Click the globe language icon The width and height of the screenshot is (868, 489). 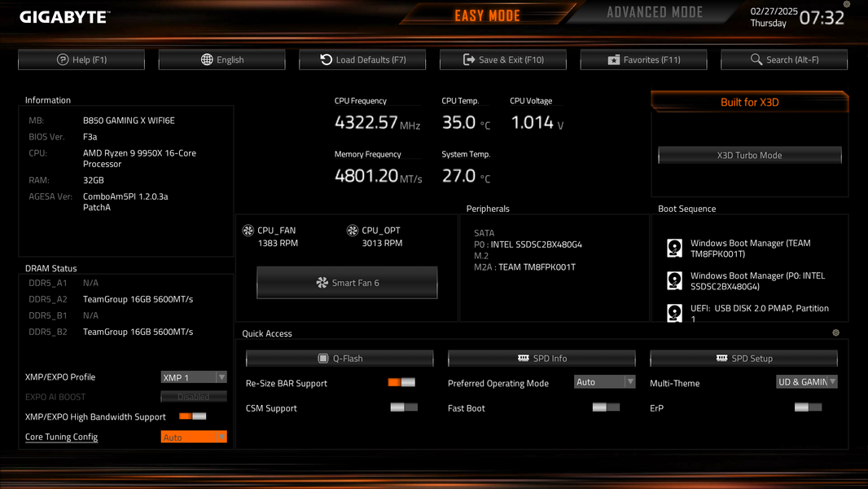(x=207, y=59)
